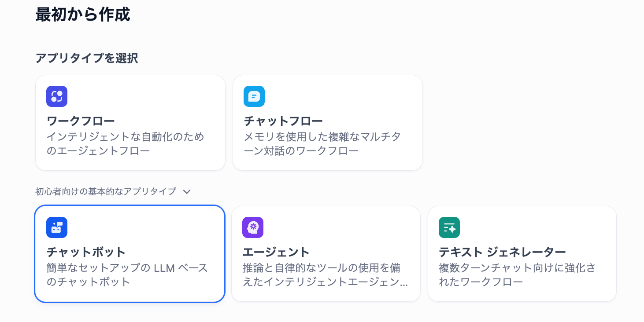Click the チャットフロー description about マルチターン対話
This screenshot has height=322, width=644.
pyautogui.click(x=322, y=144)
